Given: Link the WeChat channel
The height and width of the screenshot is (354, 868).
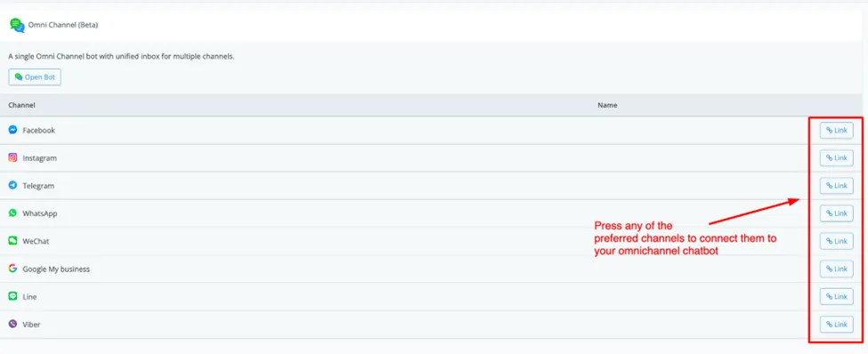Looking at the screenshot, I should click(x=837, y=241).
